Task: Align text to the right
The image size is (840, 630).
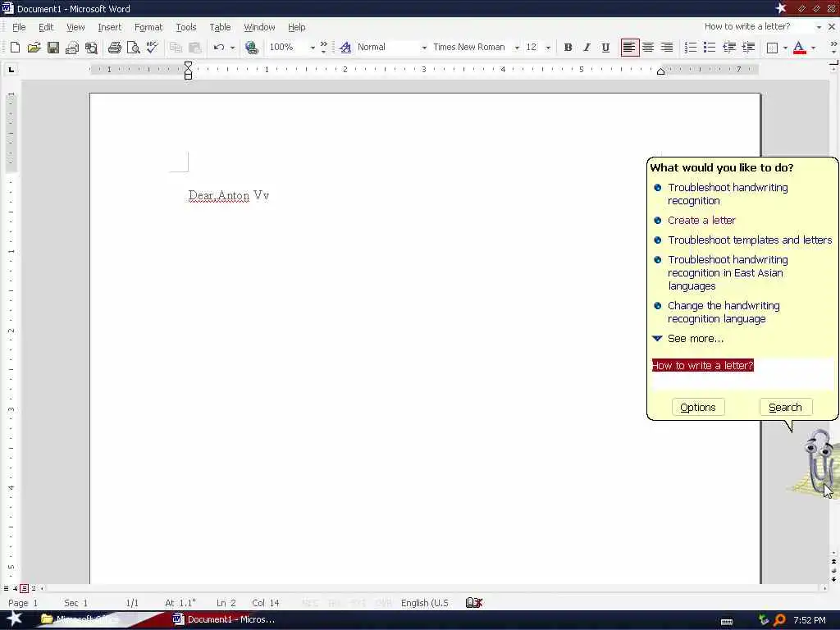Action: pos(667,47)
